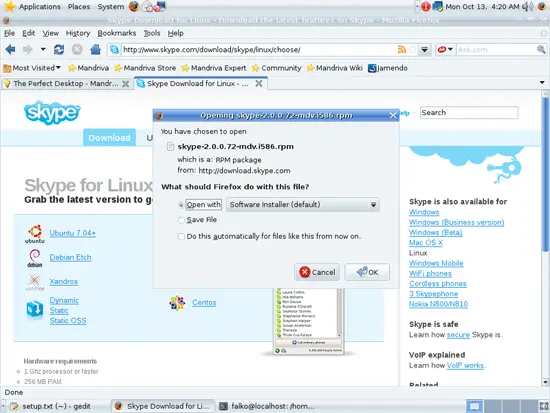Open the System menu in top panel
The height and width of the screenshot is (413, 550).
[x=110, y=6]
